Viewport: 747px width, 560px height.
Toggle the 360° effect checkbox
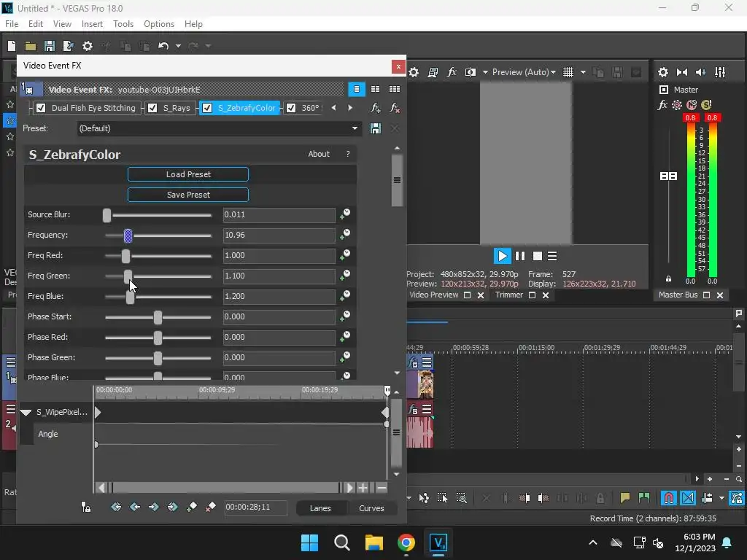coord(291,108)
